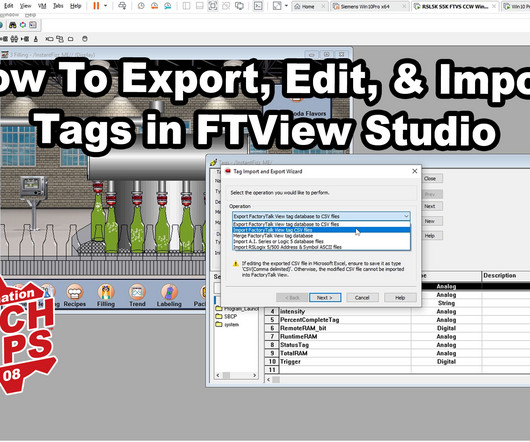The height and width of the screenshot is (442, 530).
Task: Click the window icon right of the colored ring
Action: click(x=33, y=25)
